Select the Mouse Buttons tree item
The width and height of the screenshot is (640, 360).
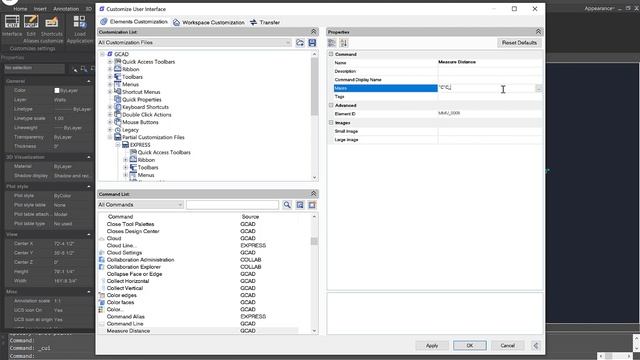[140, 122]
